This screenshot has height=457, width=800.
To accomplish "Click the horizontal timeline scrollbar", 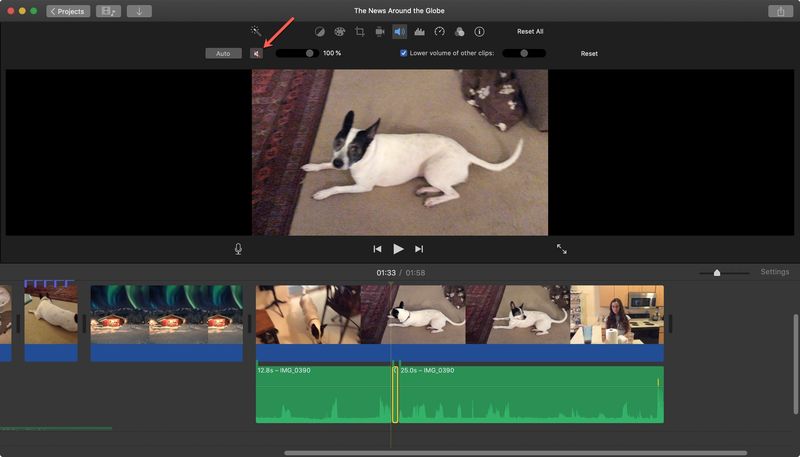I will pyautogui.click(x=515, y=453).
